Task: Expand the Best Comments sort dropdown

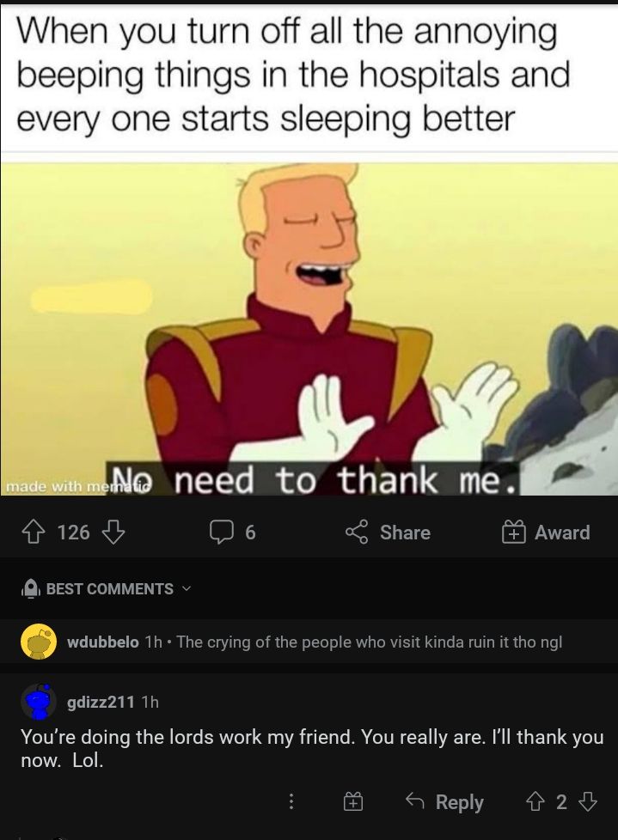Action: click(x=106, y=588)
